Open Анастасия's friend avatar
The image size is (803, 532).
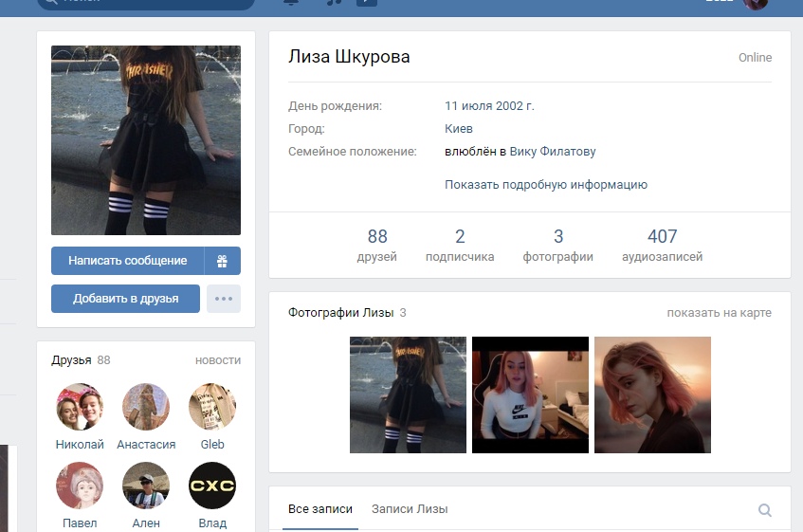tap(146, 407)
